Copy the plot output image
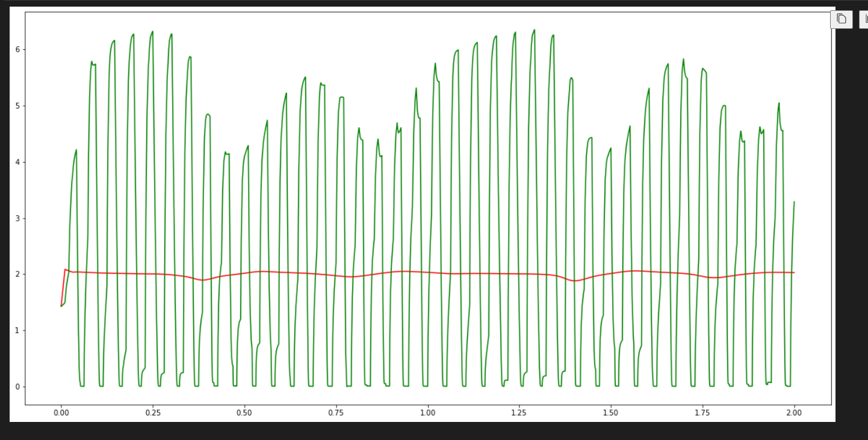Image resolution: width=868 pixels, height=440 pixels. click(841, 19)
